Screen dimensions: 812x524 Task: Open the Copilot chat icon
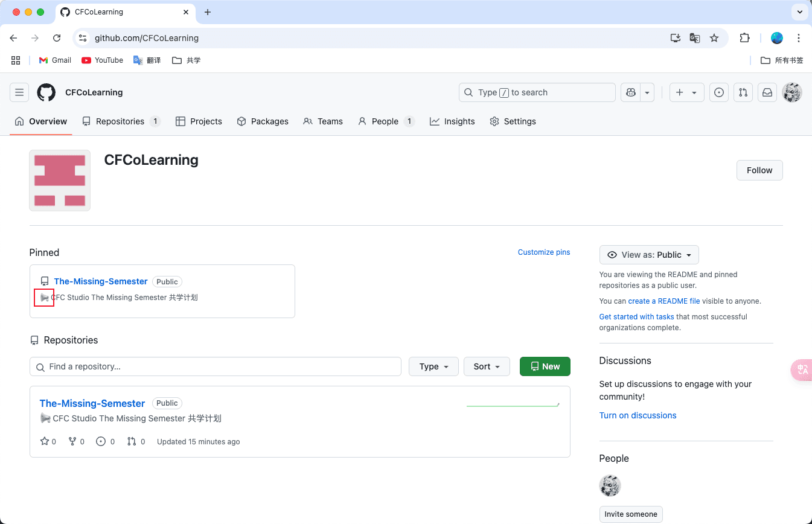click(x=631, y=92)
